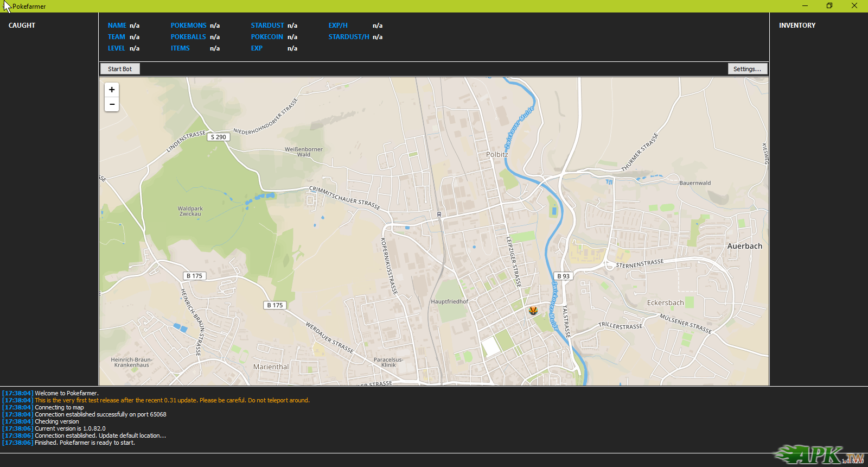Click the POKECOIN stat label
Screen dimensions: 868x467
(x=267, y=37)
